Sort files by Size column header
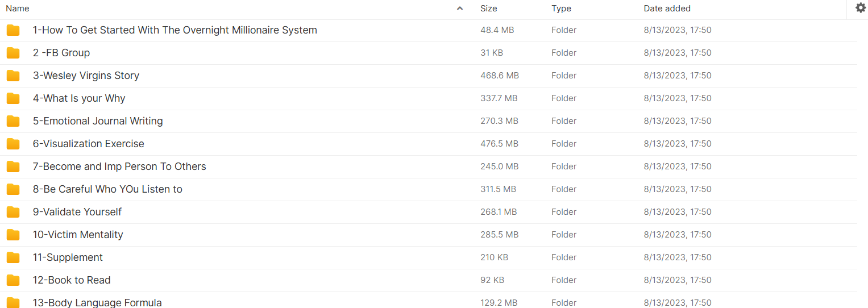868x308 pixels. [x=488, y=9]
